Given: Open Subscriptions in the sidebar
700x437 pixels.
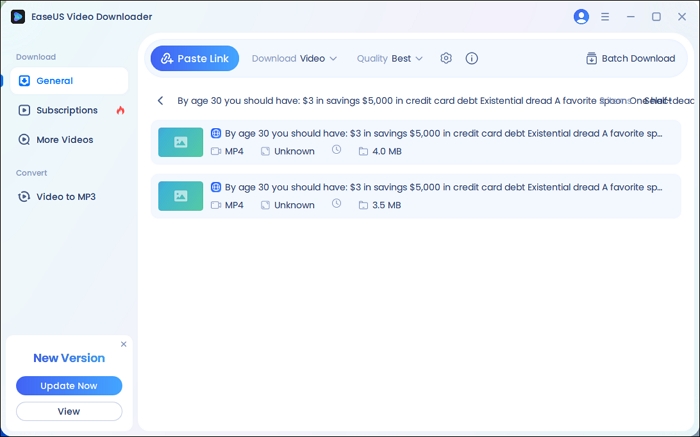Looking at the screenshot, I should [66, 110].
